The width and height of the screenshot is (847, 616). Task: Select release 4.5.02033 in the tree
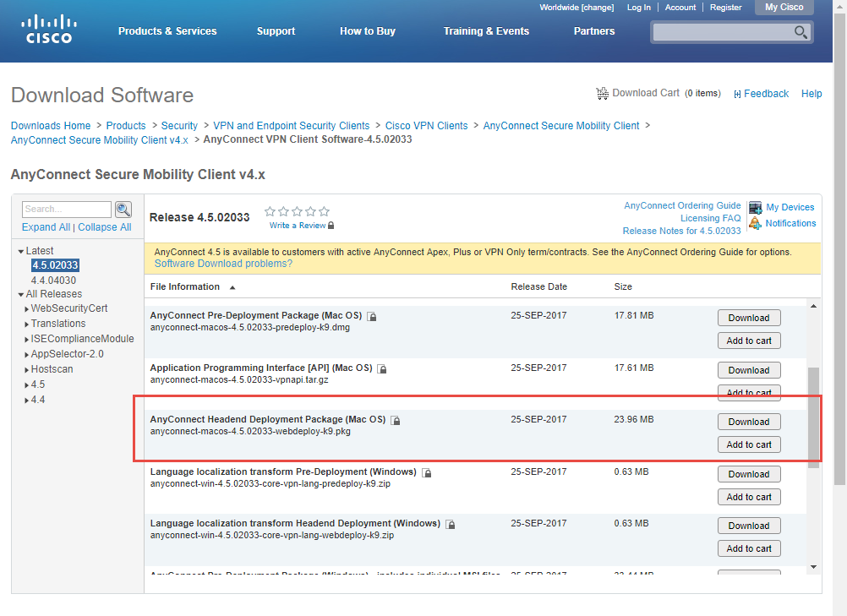pos(55,265)
